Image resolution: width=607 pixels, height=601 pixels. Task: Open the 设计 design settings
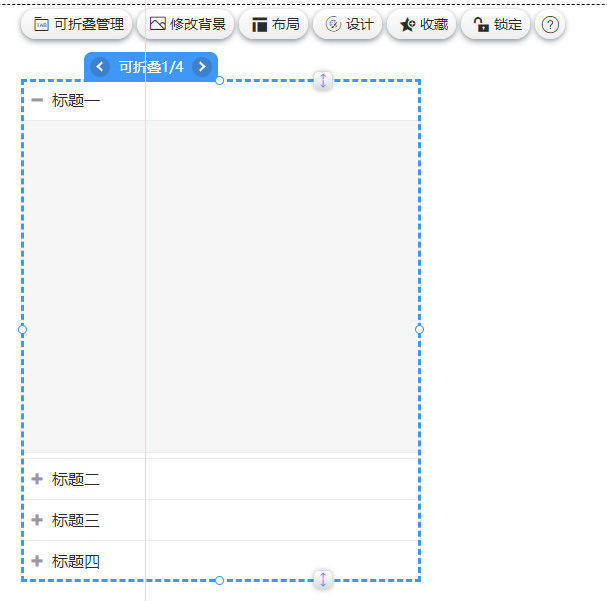(348, 25)
